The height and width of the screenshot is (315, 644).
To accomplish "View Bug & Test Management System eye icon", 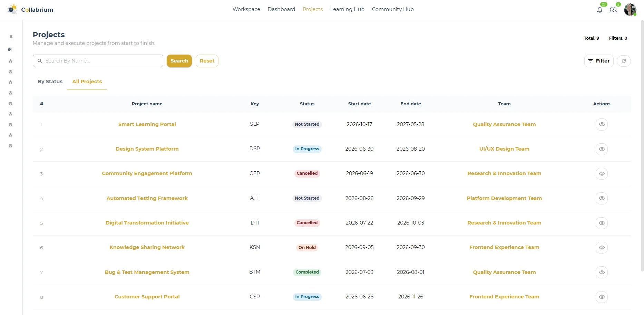I will (x=602, y=273).
